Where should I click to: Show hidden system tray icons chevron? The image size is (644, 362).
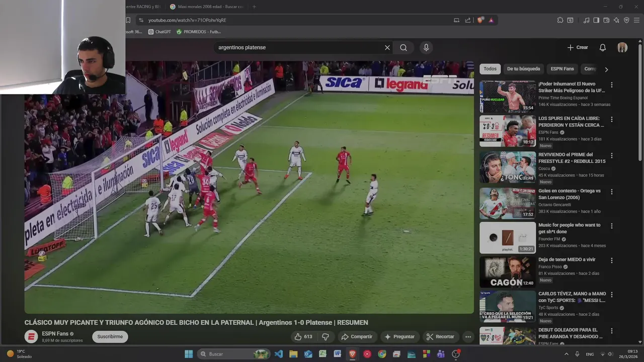click(567, 354)
